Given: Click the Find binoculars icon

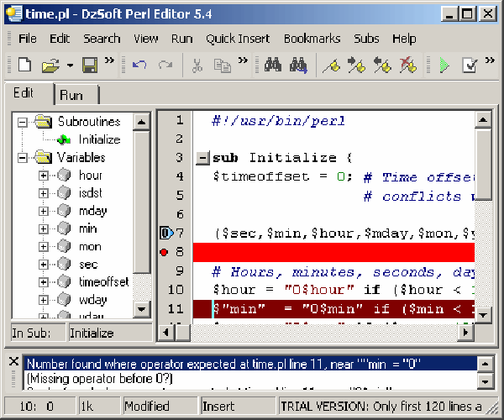Looking at the screenshot, I should point(272,65).
